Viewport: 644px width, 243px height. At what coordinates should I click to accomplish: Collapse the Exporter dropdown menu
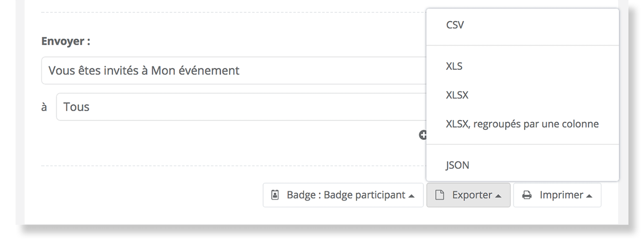click(x=468, y=195)
